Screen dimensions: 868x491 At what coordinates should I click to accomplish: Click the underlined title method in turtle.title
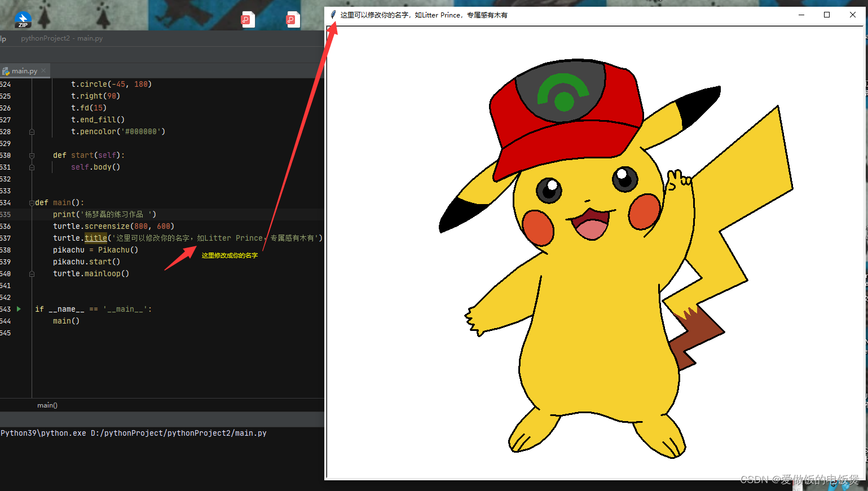point(96,238)
